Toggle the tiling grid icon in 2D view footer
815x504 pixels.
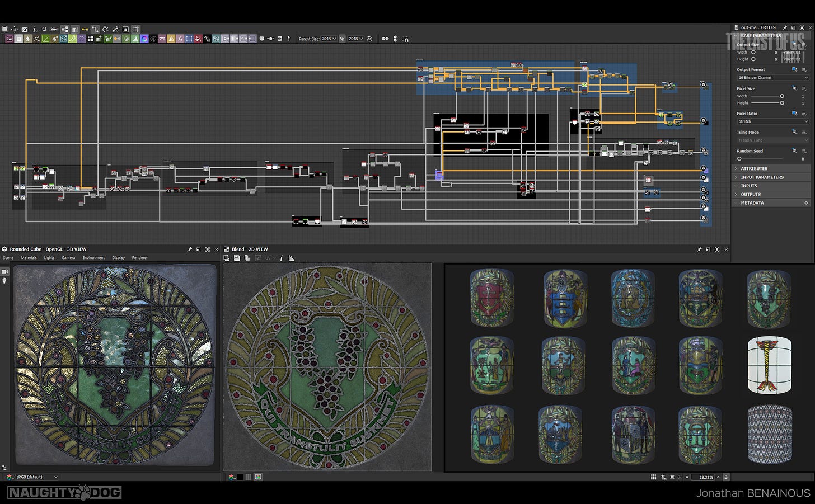pyautogui.click(x=653, y=477)
